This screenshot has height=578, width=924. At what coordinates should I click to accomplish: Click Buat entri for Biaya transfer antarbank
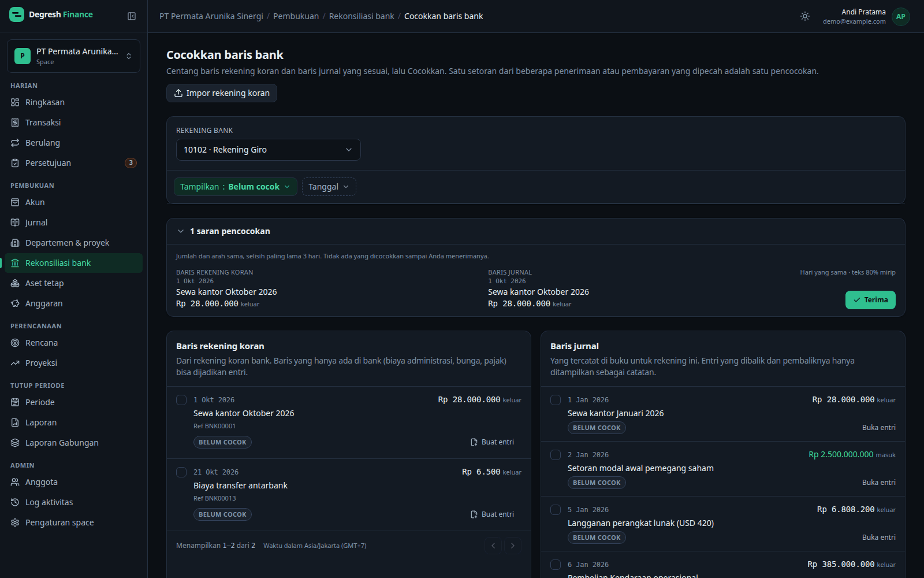[492, 514]
